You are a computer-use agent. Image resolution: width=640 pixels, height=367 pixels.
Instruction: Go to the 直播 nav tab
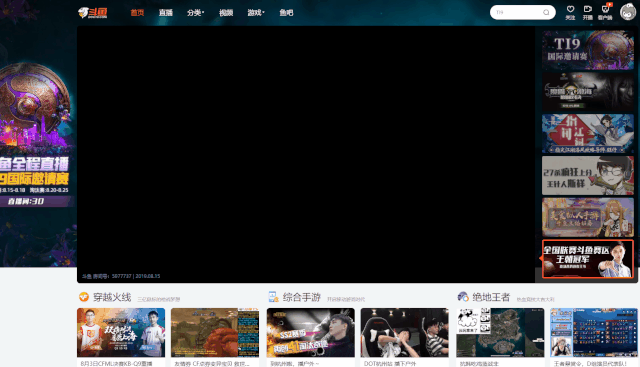166,13
